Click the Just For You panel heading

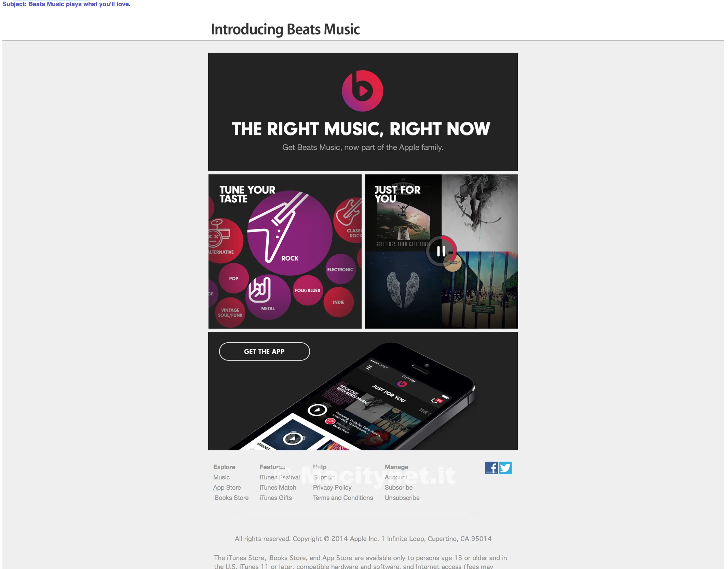(x=397, y=194)
